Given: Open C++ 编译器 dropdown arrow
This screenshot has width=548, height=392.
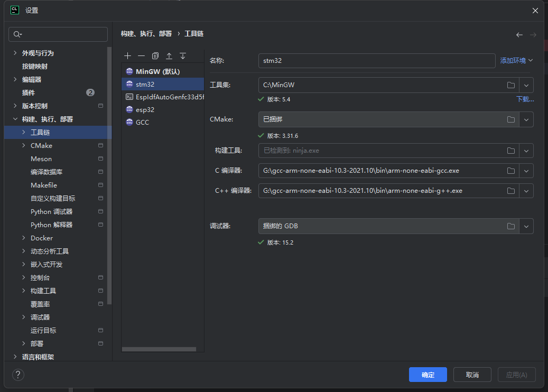Looking at the screenshot, I should click(x=526, y=191).
